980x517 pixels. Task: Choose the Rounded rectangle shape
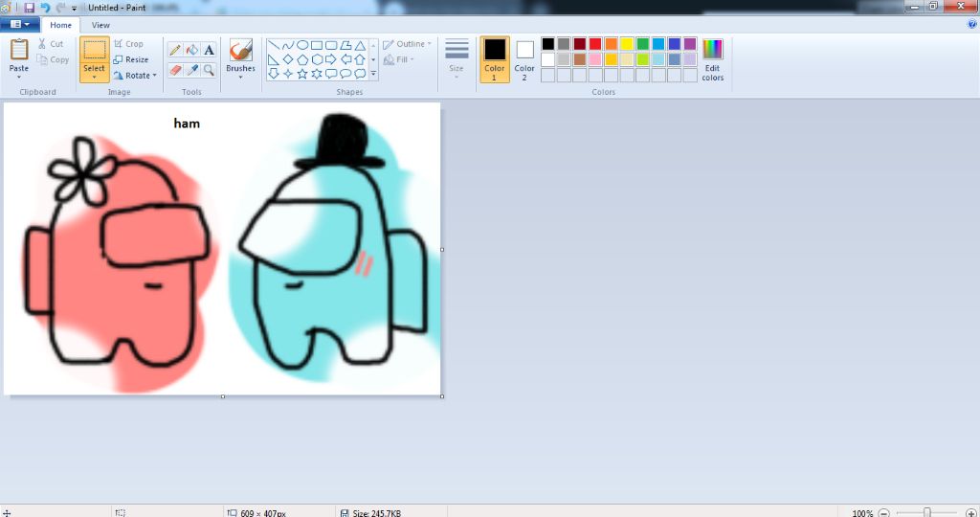coord(331,45)
